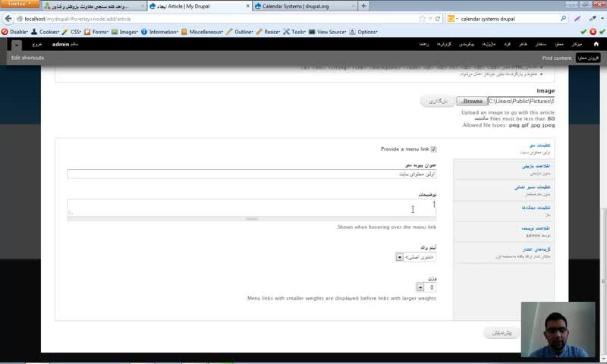The image size is (607, 364).
Task: Open View Source in developer toolbar
Action: [x=328, y=32]
